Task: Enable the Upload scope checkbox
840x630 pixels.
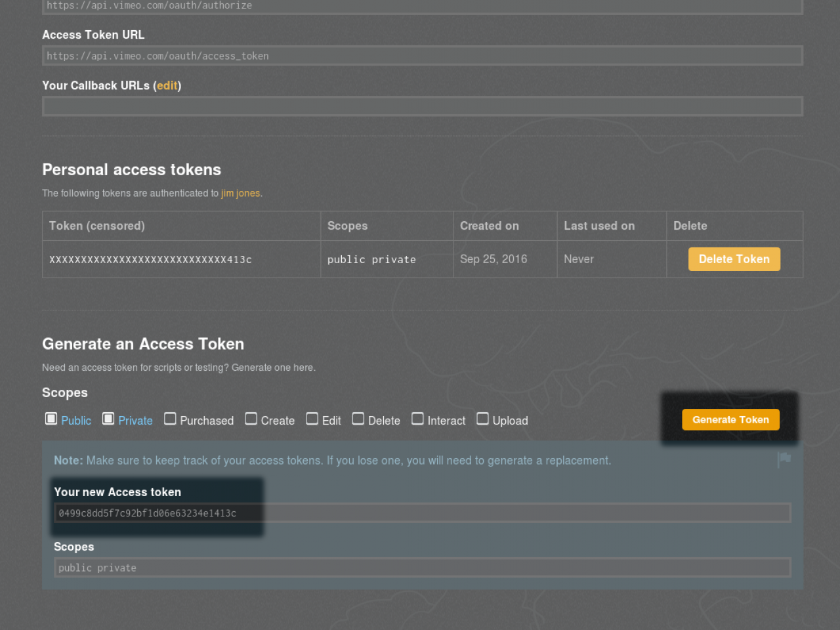Action: [x=482, y=419]
